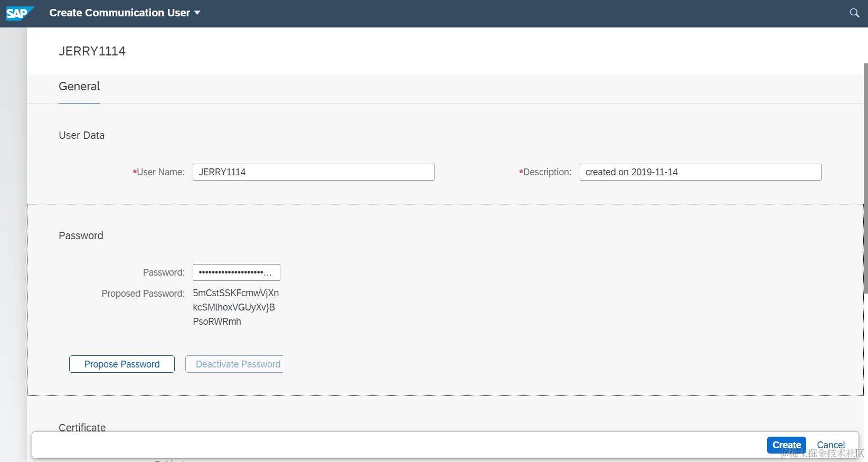Click the JERRY1114 page heading
The width and height of the screenshot is (868, 462).
[92, 51]
